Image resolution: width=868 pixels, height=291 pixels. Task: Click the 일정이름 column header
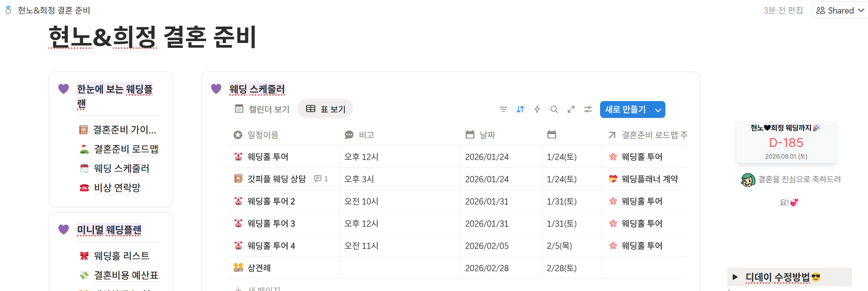(263, 135)
